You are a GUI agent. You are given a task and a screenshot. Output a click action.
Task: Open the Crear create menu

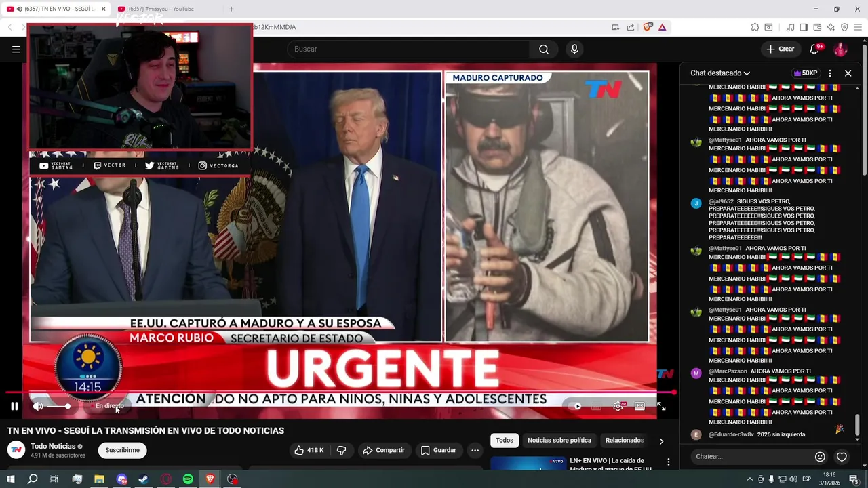coord(780,49)
